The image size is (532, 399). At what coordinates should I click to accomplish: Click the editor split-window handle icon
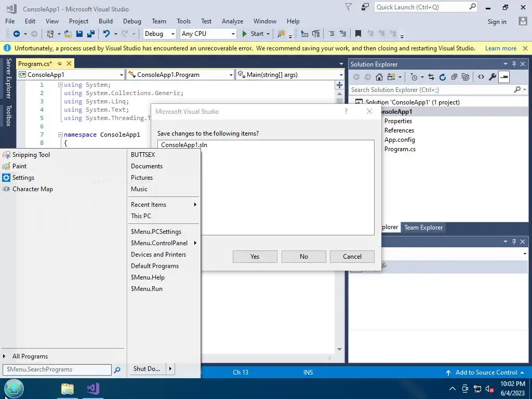(339, 85)
